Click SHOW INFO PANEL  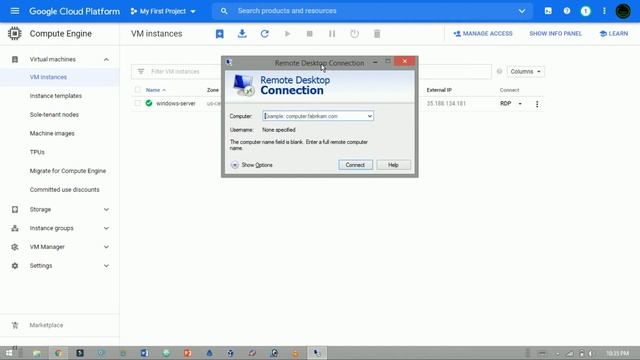(x=556, y=34)
